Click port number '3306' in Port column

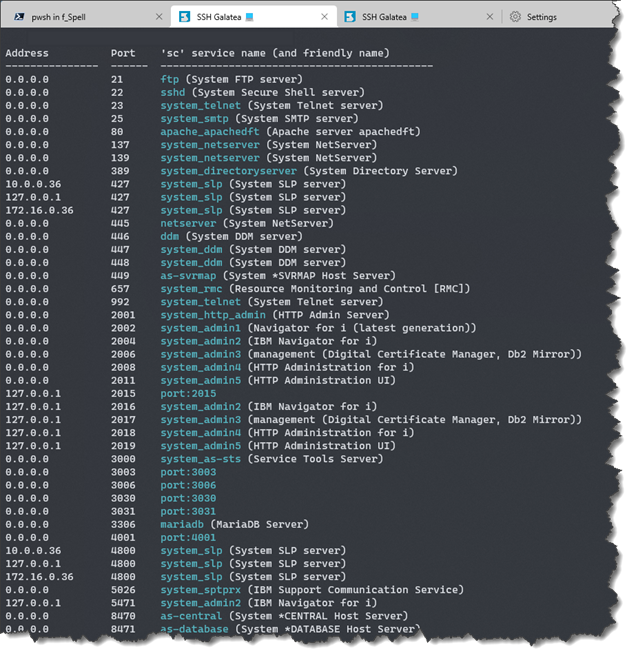pos(123,524)
